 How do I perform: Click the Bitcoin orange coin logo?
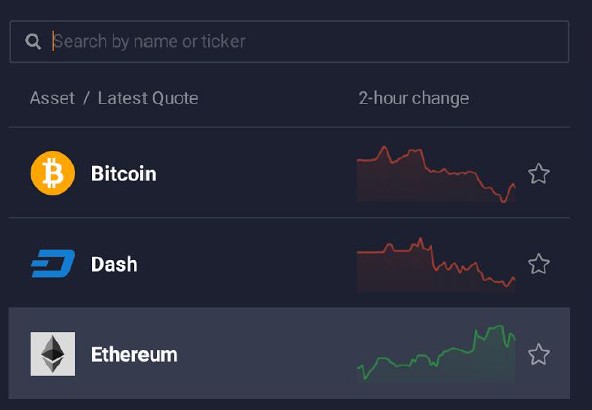coord(53,173)
